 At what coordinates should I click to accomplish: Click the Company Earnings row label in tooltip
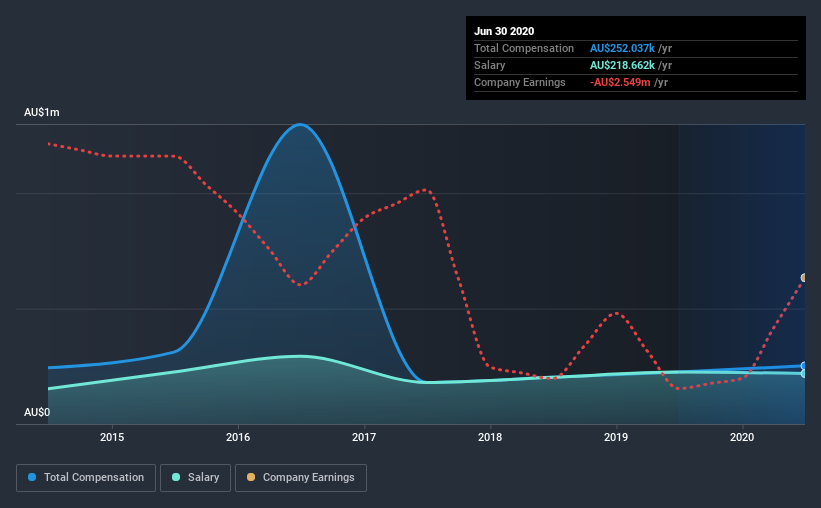coord(519,82)
